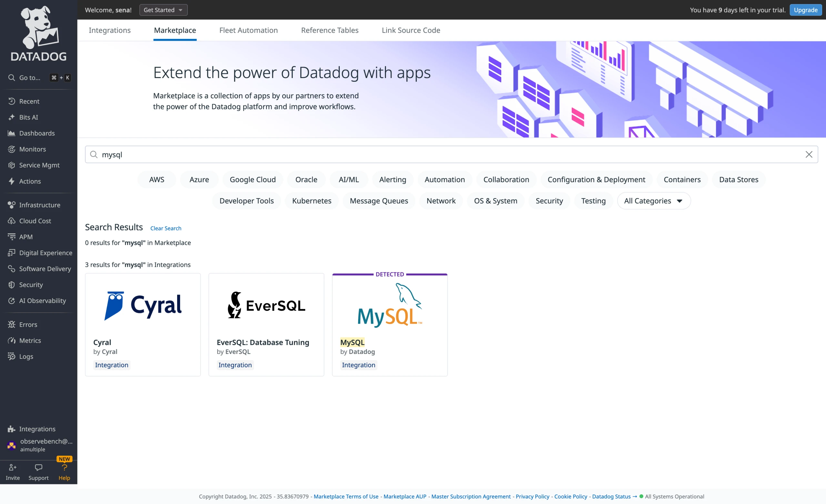Clear the mysql search with the X icon
The image size is (826, 504).
click(809, 154)
